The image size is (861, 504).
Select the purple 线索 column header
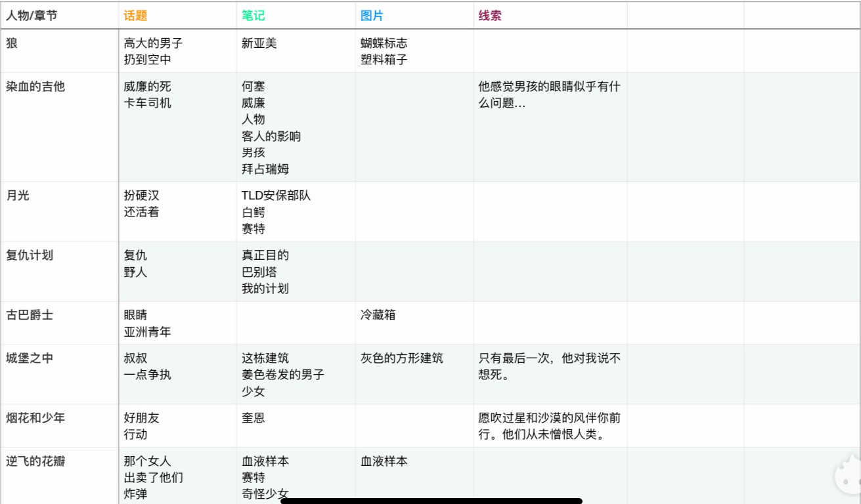coord(490,16)
